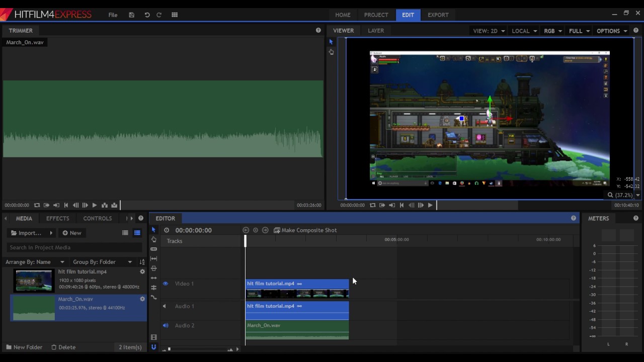Open the EXPORT screen tab
The image size is (644, 362).
click(438, 15)
